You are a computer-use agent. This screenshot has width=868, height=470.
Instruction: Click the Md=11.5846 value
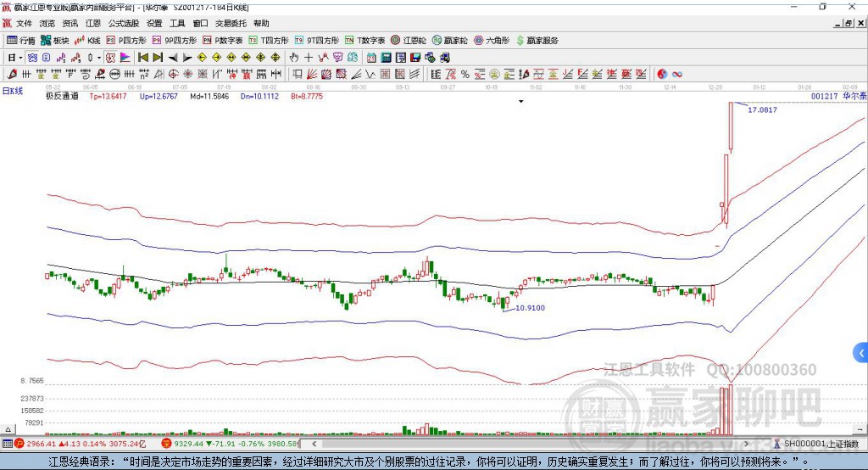pos(209,97)
